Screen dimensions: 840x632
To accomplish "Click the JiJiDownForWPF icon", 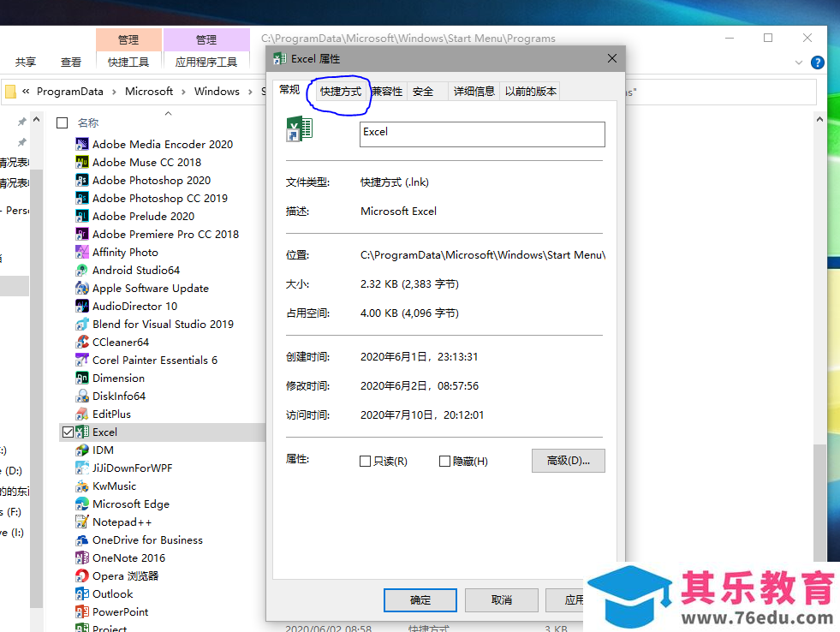I will coord(82,468).
